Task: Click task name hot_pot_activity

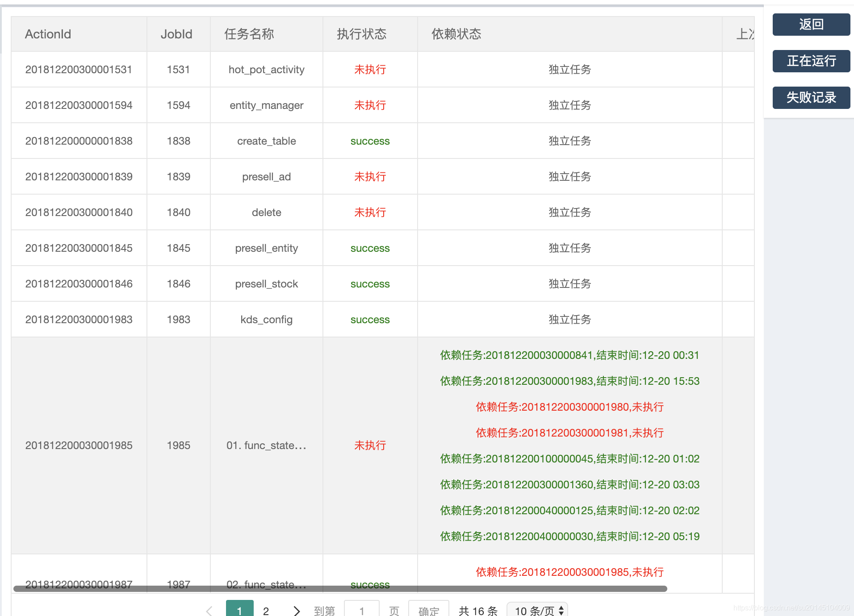Action: click(x=267, y=70)
